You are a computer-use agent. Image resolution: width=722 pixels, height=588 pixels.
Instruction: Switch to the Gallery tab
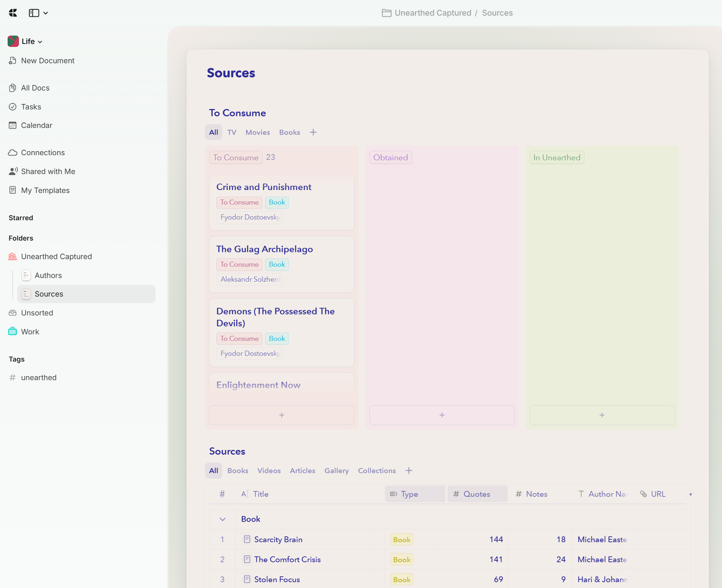click(337, 471)
